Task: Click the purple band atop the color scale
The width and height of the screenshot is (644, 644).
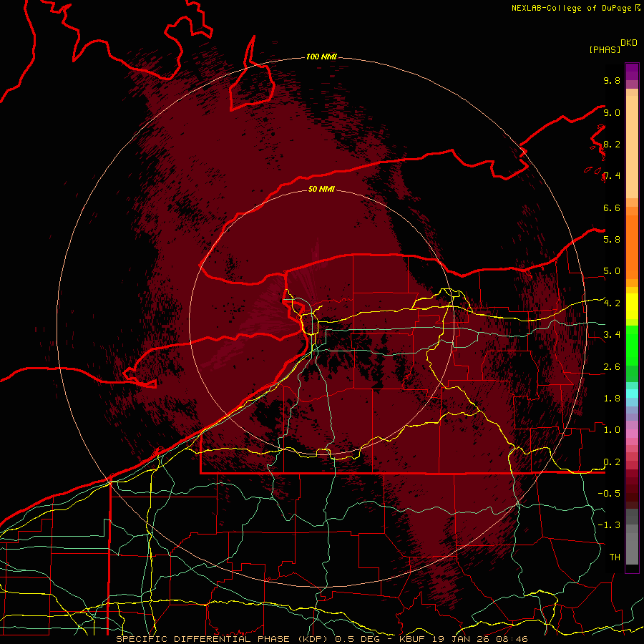Action: point(632,72)
